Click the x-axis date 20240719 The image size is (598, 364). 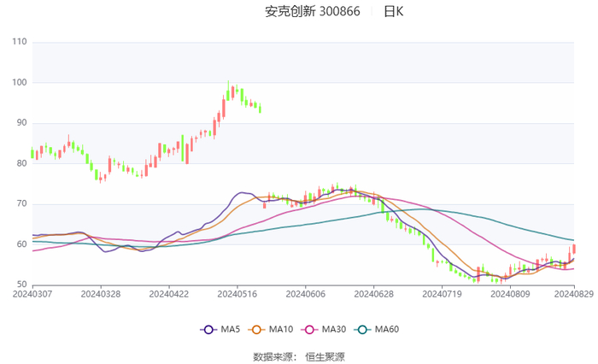442,294
